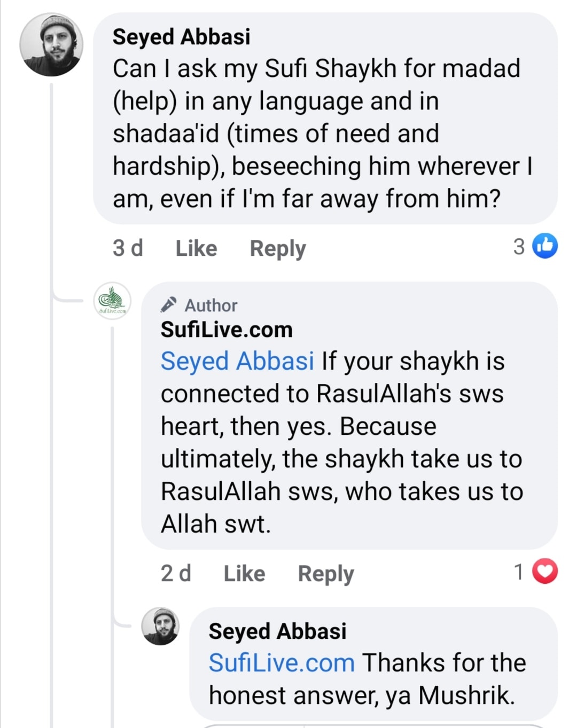Open the blue SufiLive.com mention link

coord(282,663)
